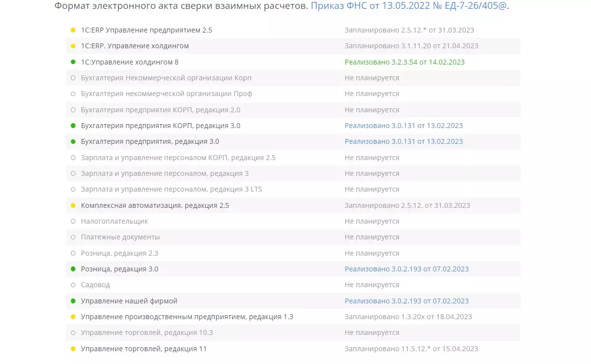Open link Реализовано 3.0.131 for Бухгалтерия предприятия КОРП 3.0
This screenshot has height=364, width=591.
pyautogui.click(x=404, y=126)
